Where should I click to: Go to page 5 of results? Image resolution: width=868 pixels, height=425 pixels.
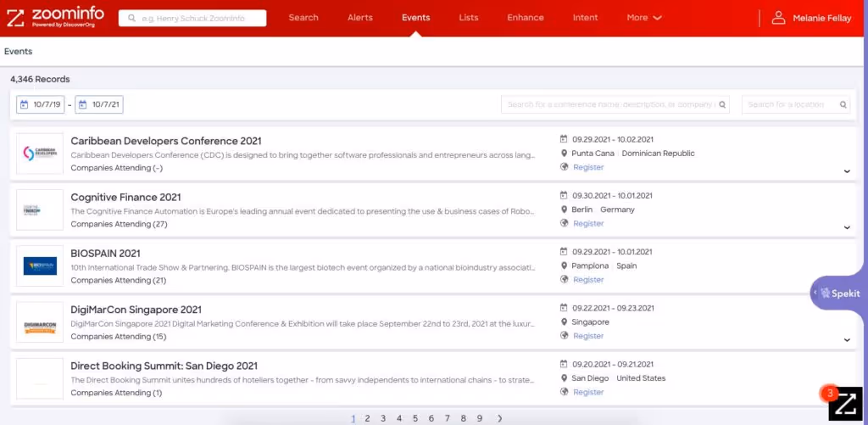pos(415,418)
